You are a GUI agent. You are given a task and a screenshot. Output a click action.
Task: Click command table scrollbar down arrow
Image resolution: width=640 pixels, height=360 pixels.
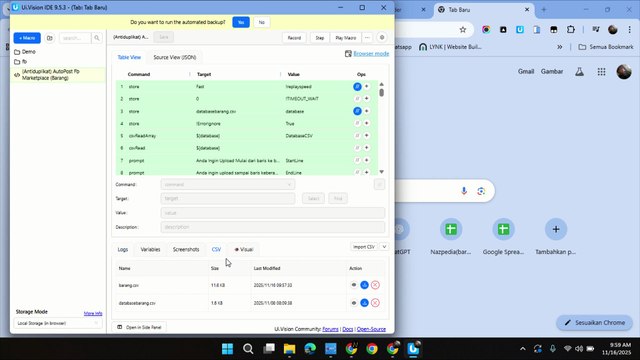(382, 172)
